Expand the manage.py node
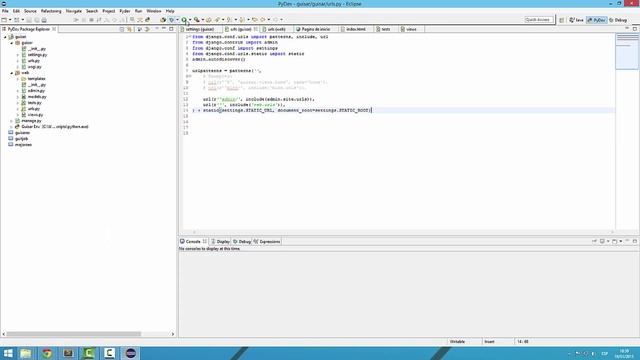The width and height of the screenshot is (640, 360). coord(11,121)
